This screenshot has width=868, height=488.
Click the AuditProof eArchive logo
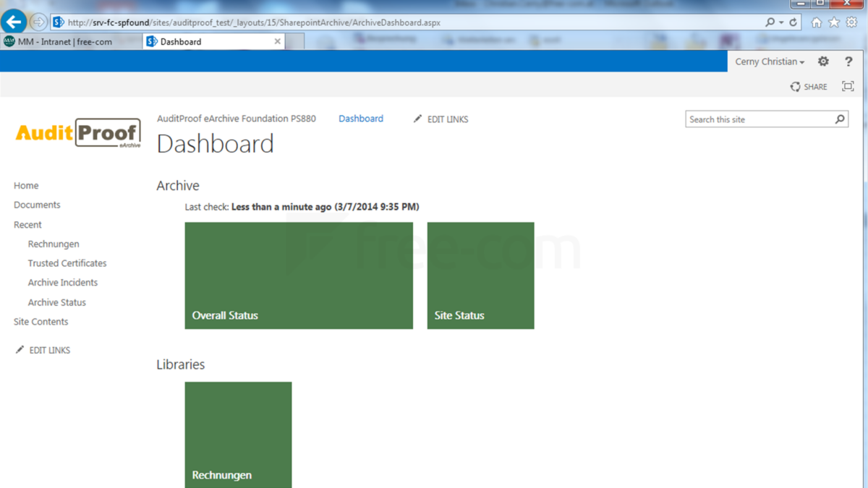click(x=76, y=132)
